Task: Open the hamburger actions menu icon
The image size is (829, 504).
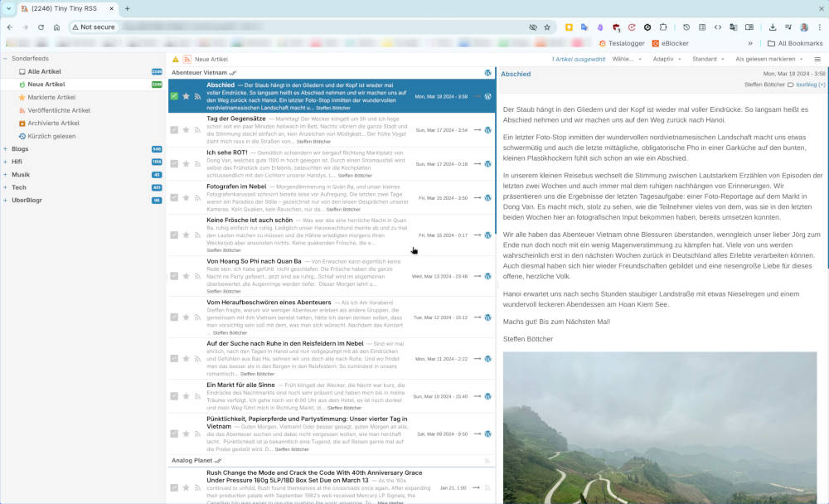Action: 817,60
